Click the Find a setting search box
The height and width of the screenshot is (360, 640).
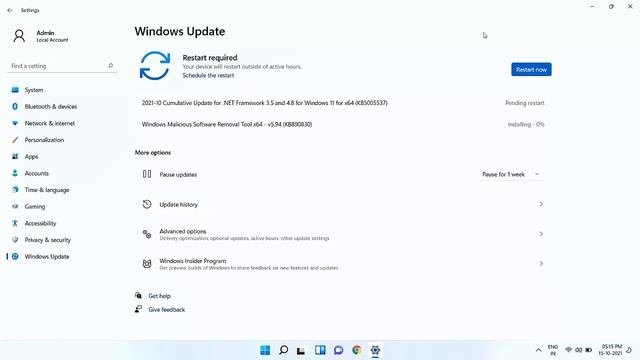pyautogui.click(x=62, y=66)
